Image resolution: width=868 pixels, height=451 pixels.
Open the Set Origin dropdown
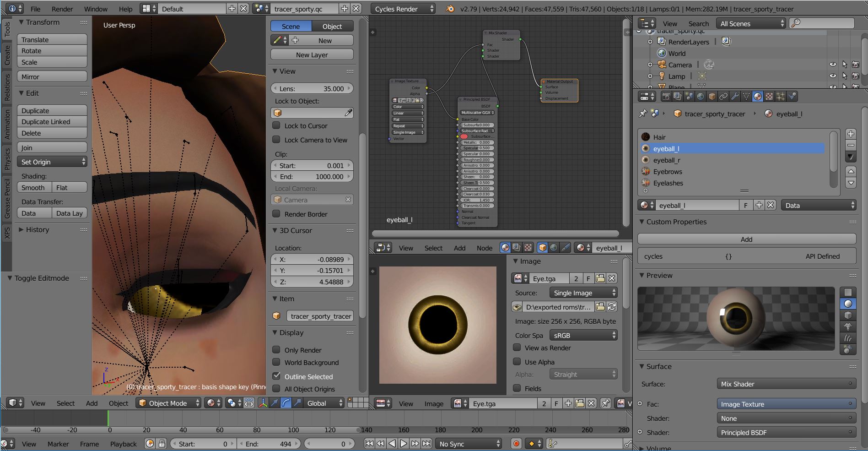click(52, 162)
